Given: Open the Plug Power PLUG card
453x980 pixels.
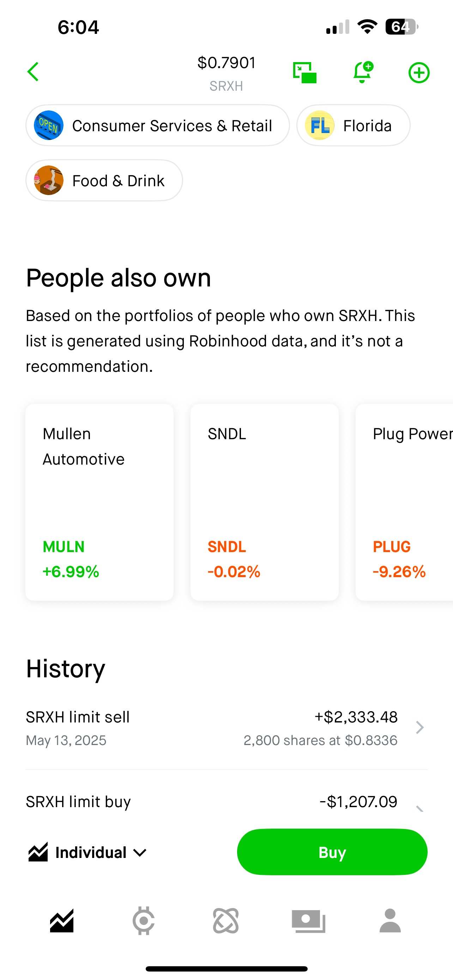Looking at the screenshot, I should click(x=404, y=502).
